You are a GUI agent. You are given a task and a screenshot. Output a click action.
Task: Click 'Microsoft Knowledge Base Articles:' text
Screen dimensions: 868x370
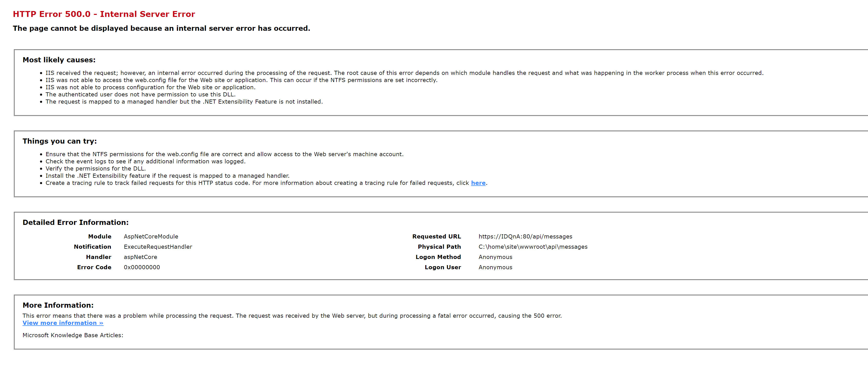pos(73,335)
